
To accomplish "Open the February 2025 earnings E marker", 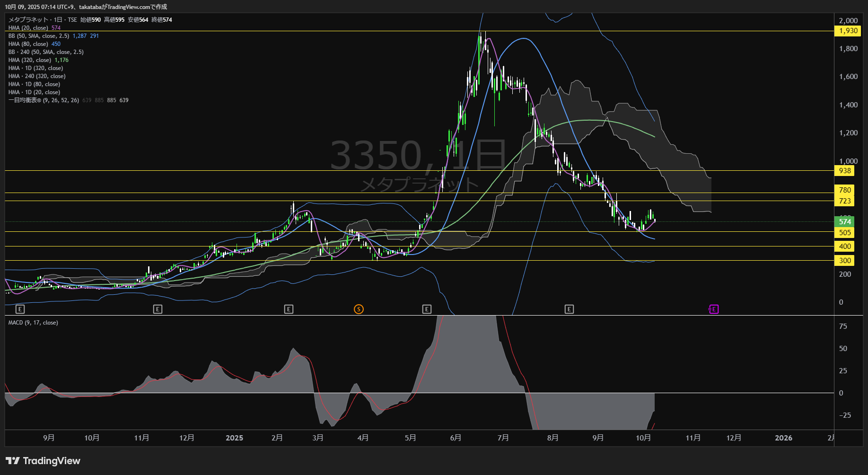I will pyautogui.click(x=289, y=309).
